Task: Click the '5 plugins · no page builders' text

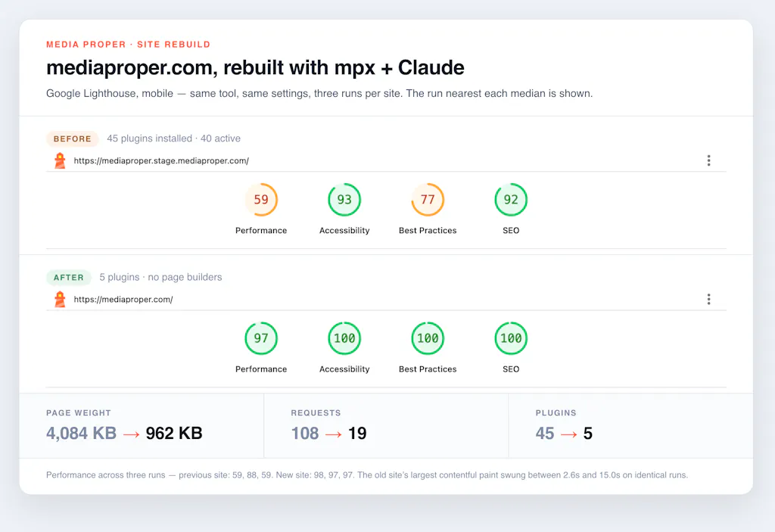Action: [160, 277]
